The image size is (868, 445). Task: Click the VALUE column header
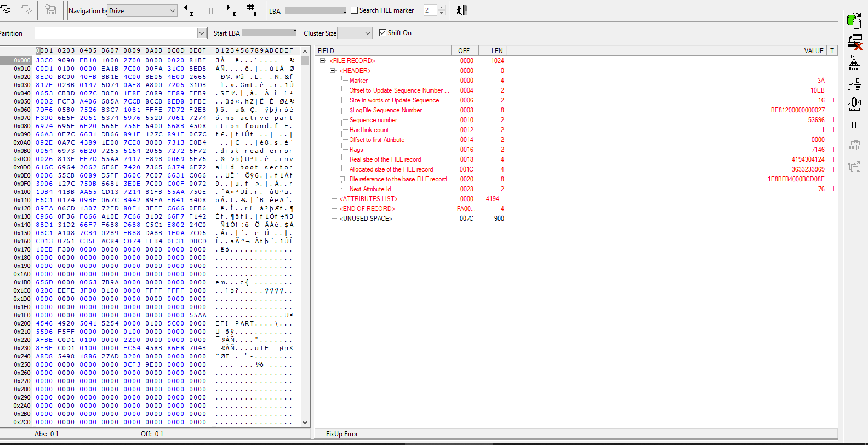click(814, 50)
